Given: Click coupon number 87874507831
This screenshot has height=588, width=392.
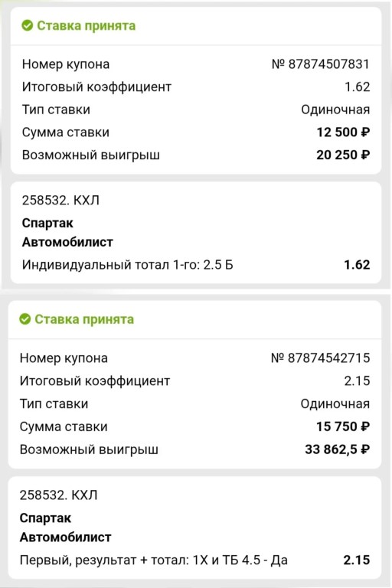Looking at the screenshot, I should coord(320,64).
